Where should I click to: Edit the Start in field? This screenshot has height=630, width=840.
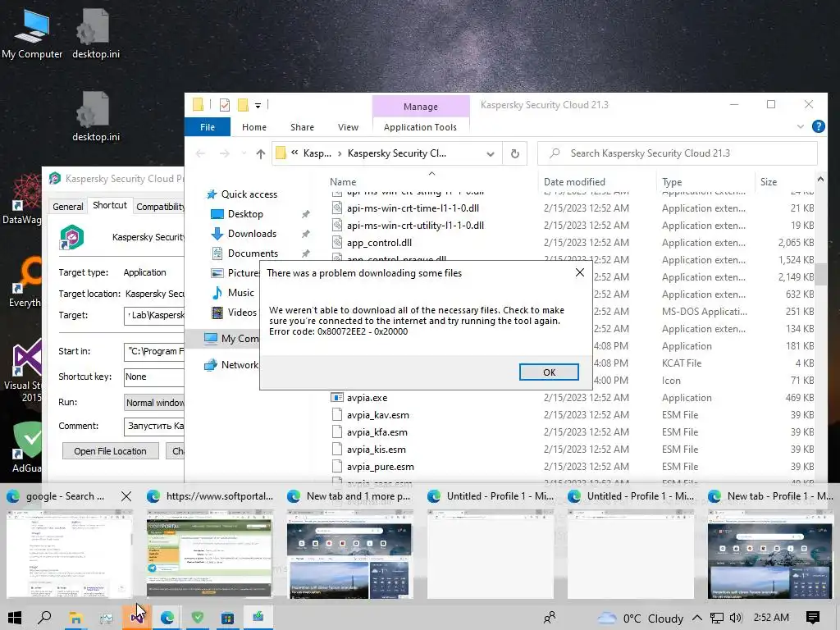coord(153,351)
